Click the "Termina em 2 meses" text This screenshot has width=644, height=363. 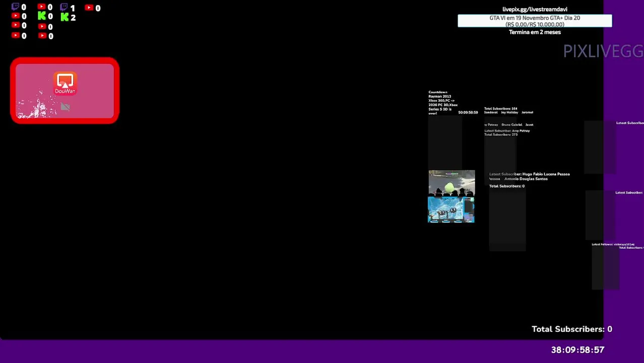tap(535, 32)
